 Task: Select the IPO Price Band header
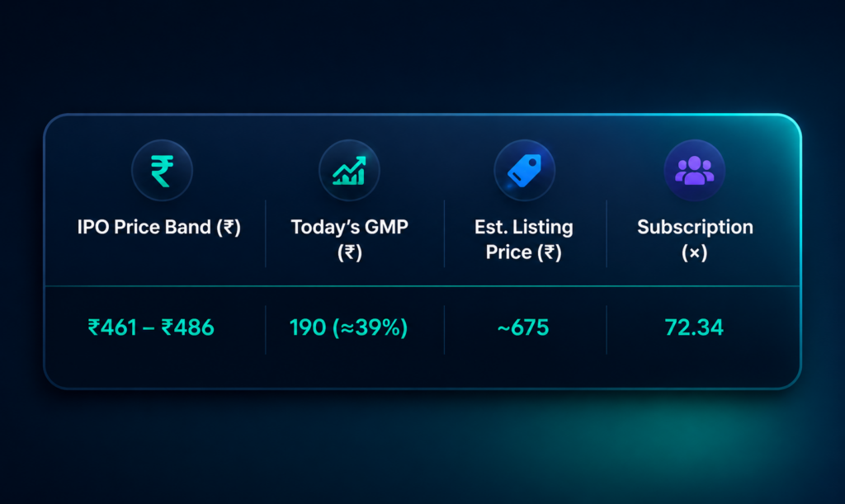tap(159, 227)
